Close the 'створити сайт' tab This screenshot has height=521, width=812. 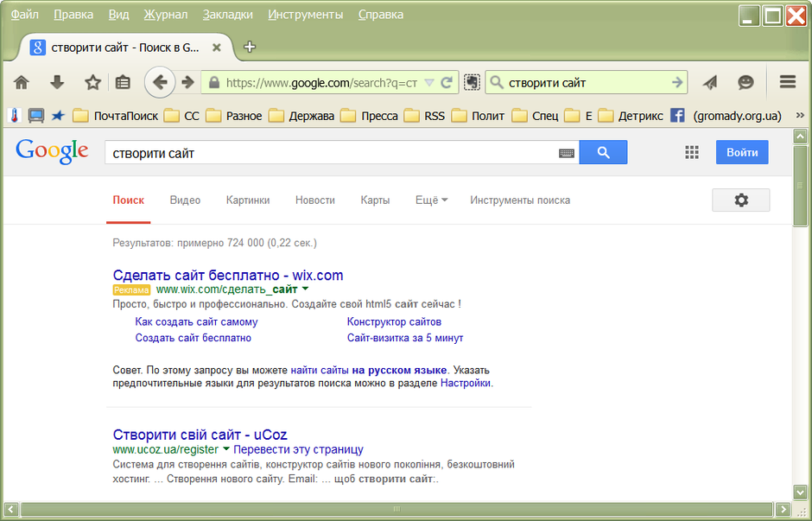217,48
